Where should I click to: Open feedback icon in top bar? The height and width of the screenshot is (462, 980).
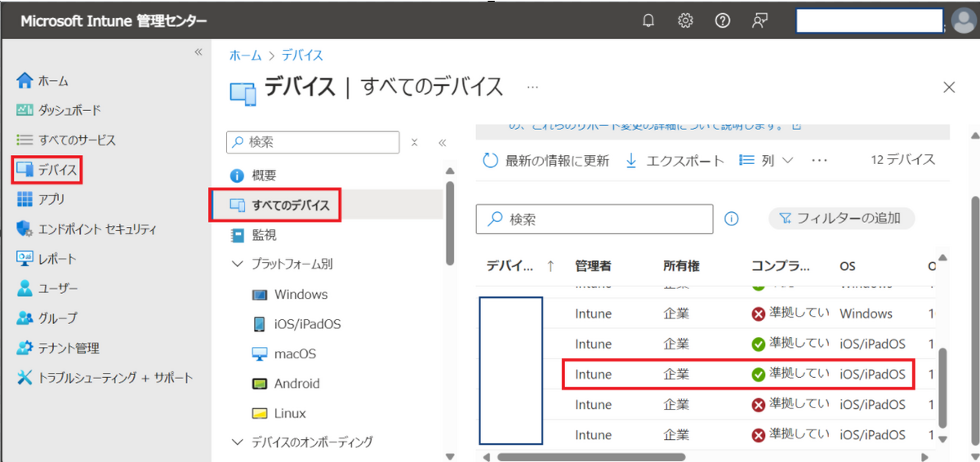[x=759, y=21]
